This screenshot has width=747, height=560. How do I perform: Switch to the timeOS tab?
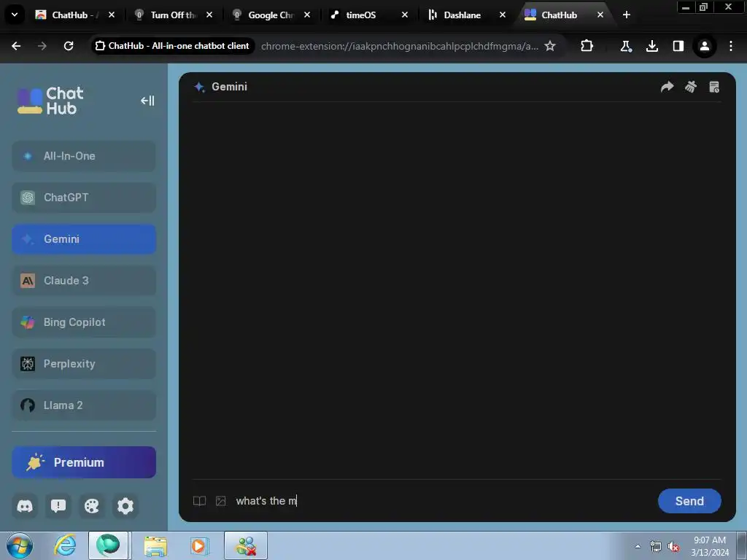[x=362, y=15]
